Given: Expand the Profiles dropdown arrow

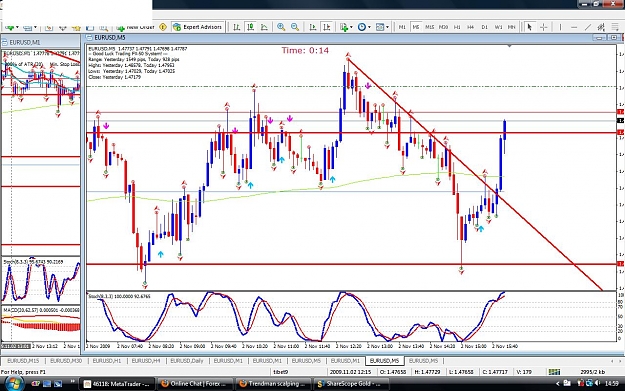Looking at the screenshot, I should pos(35,27).
